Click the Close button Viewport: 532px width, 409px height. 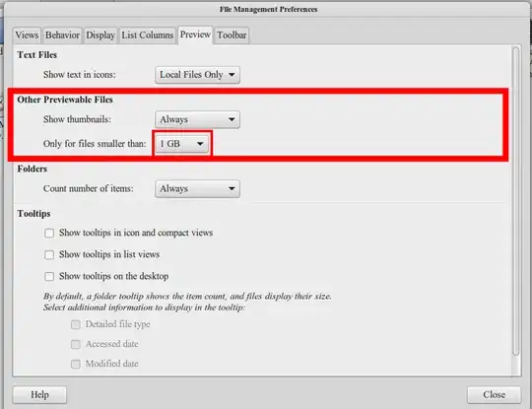[x=494, y=395]
